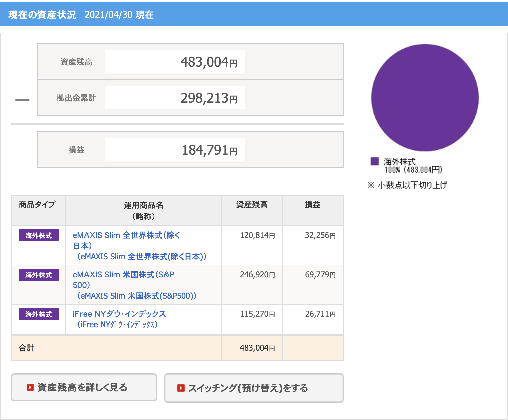508x420 pixels.
Task: Click 海外株式 badge in 全世界株式 row
Action: coord(39,235)
